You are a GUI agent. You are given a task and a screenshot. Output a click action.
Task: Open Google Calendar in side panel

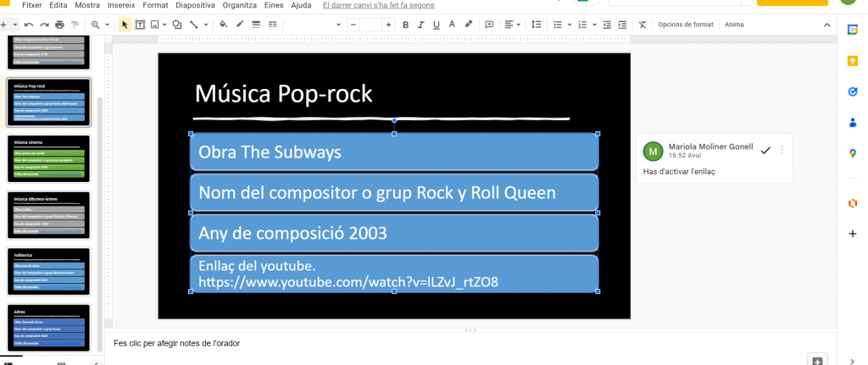pyautogui.click(x=852, y=30)
